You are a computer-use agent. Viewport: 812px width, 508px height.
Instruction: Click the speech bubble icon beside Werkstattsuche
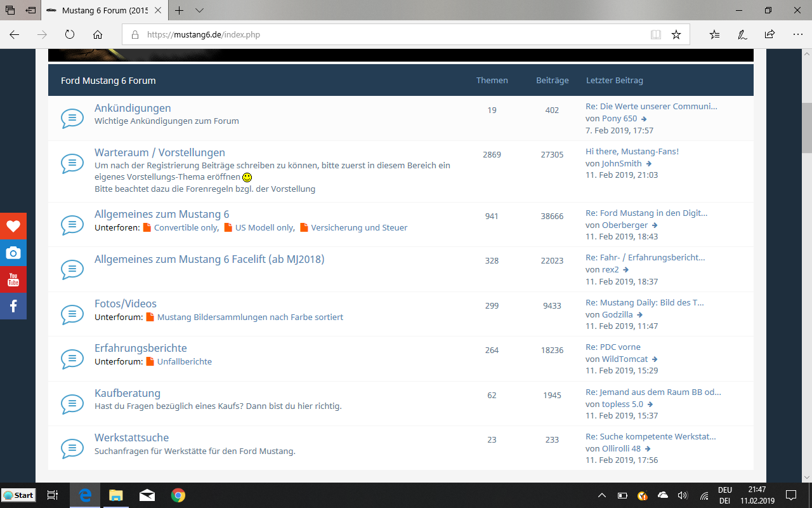coord(72,448)
